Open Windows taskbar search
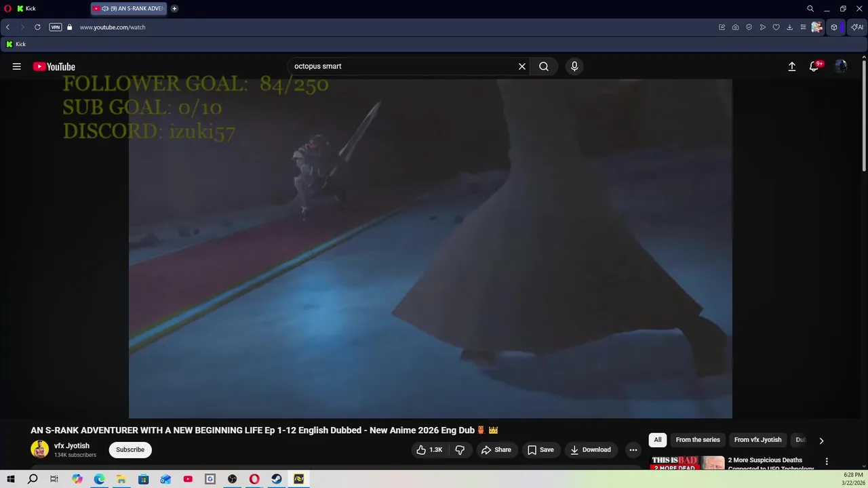 pyautogui.click(x=33, y=479)
